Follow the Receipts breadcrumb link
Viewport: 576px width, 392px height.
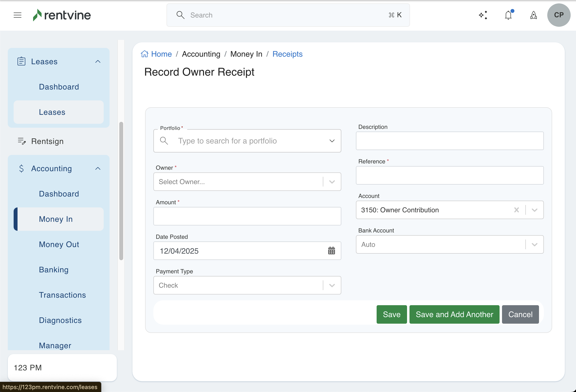[x=287, y=54]
